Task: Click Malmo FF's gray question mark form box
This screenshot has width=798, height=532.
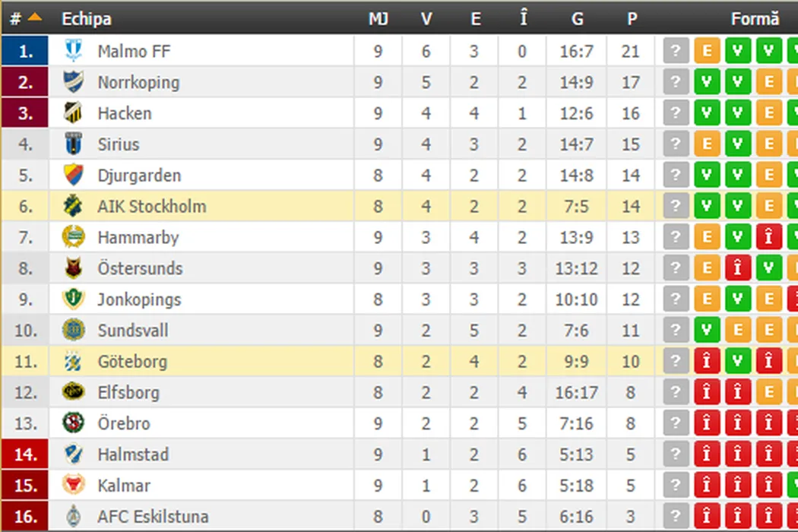Action: coord(676,51)
